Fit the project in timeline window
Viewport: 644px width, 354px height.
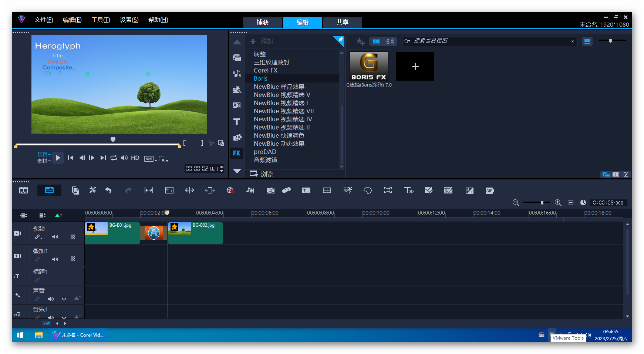point(570,203)
